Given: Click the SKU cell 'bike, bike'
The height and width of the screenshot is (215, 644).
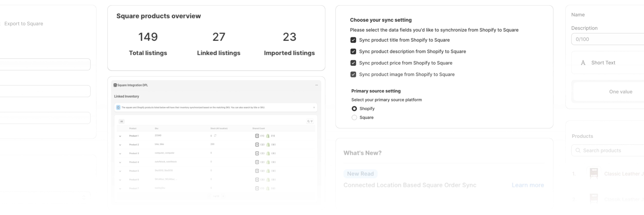Looking at the screenshot, I should (x=159, y=144).
